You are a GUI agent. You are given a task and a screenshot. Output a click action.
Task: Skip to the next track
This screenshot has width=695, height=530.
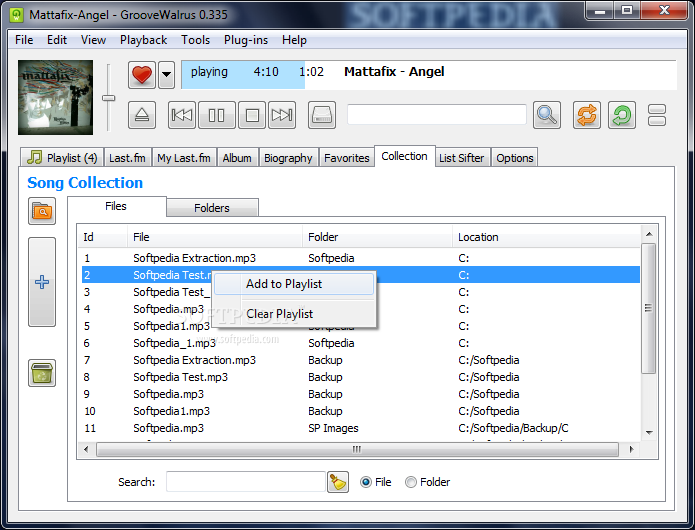point(282,115)
